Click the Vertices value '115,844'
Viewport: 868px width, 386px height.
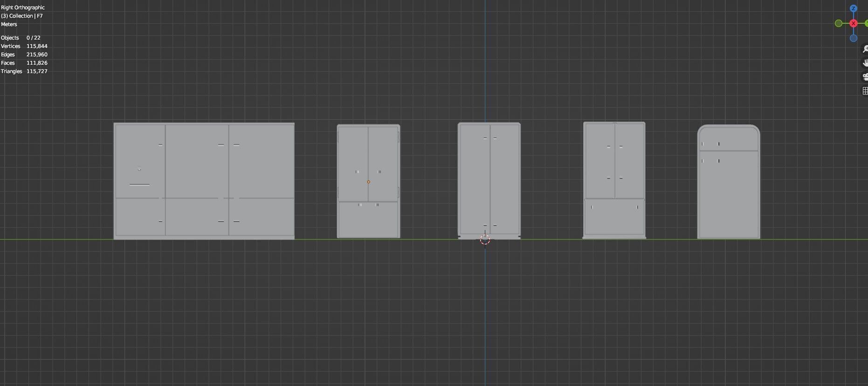coord(37,46)
